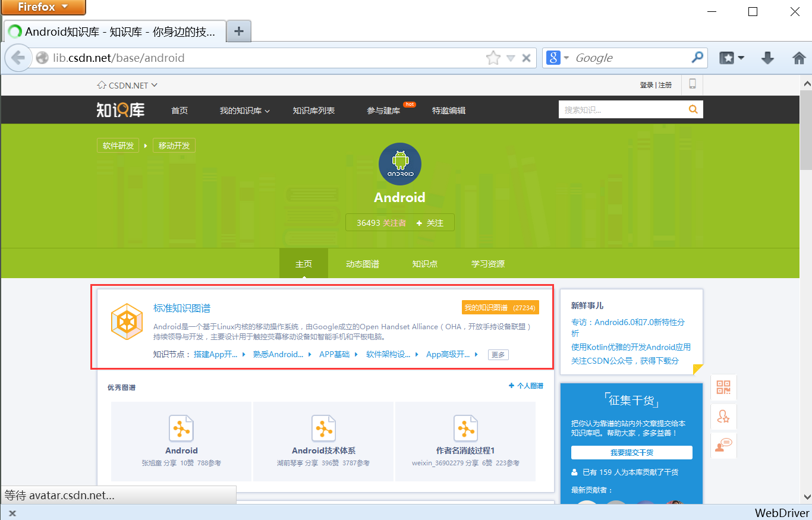Open the QR code icon on the right sidebar
The width and height of the screenshot is (812, 520).
point(723,387)
